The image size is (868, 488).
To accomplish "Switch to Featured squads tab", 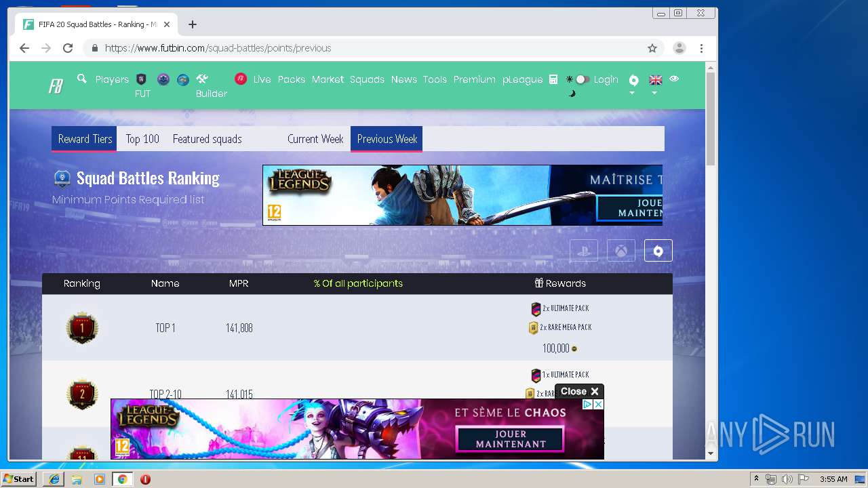I will 207,139.
